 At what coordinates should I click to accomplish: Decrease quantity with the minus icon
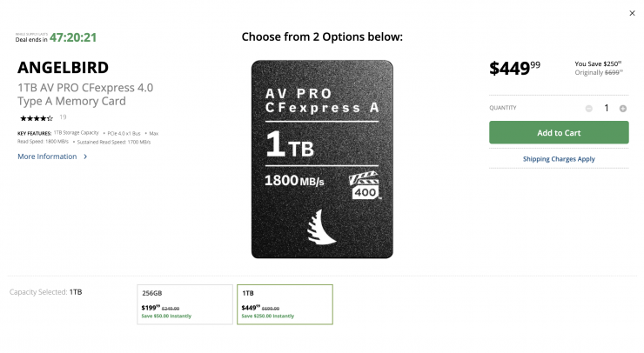click(x=588, y=109)
